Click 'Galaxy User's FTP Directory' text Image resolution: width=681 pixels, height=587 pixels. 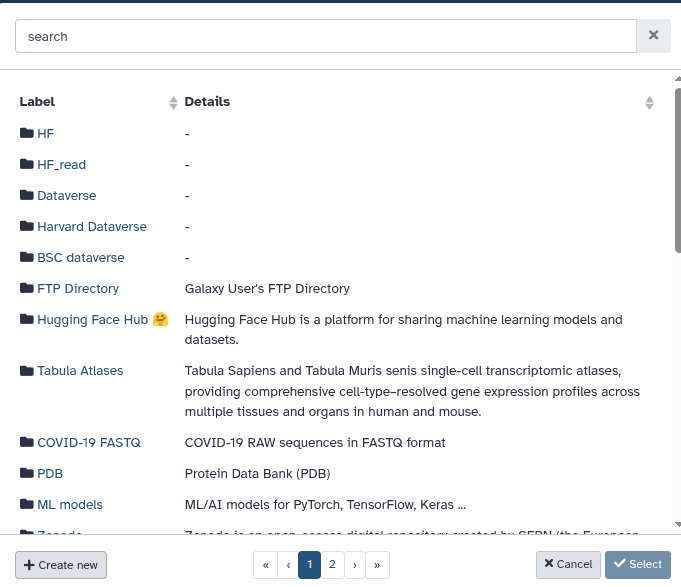pos(267,289)
